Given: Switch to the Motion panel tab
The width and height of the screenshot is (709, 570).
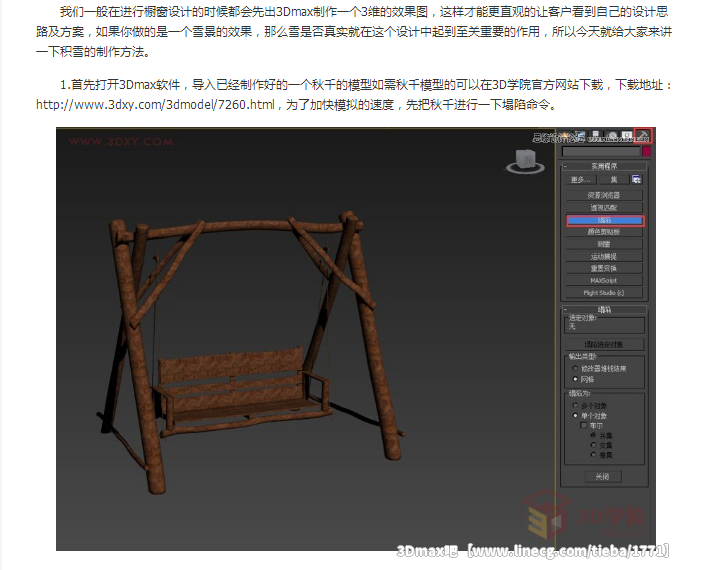Looking at the screenshot, I should coord(612,136).
